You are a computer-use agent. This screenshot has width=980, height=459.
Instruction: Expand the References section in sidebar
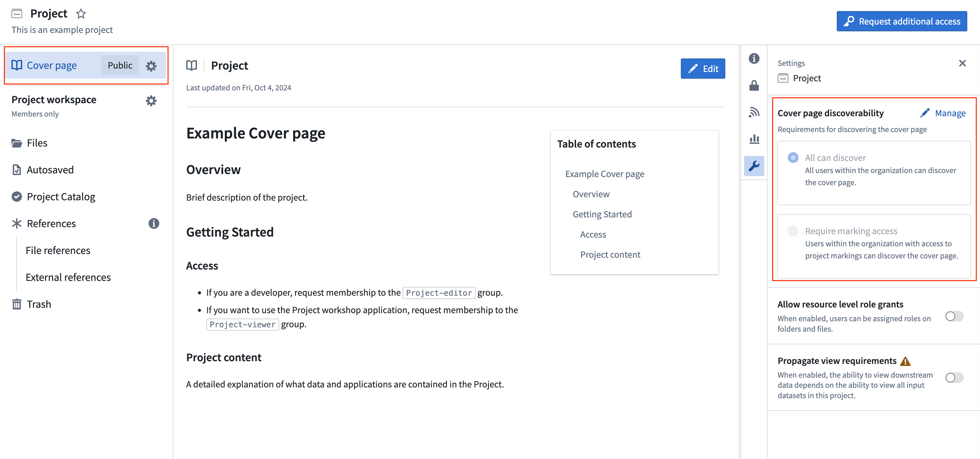51,223
